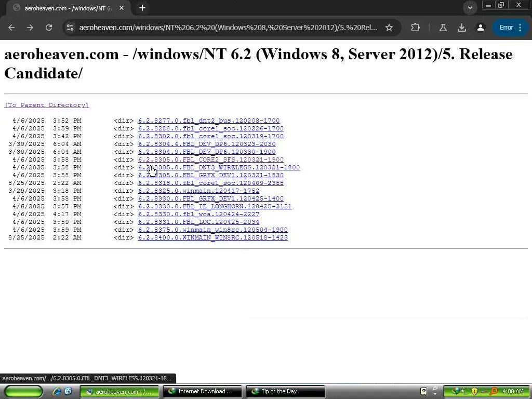
Task: Click the security shield tray icon
Action: point(474,392)
